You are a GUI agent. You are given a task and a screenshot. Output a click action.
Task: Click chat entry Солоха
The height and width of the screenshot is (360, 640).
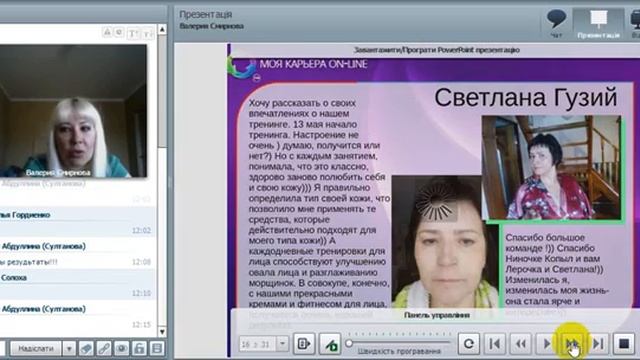pos(14,278)
